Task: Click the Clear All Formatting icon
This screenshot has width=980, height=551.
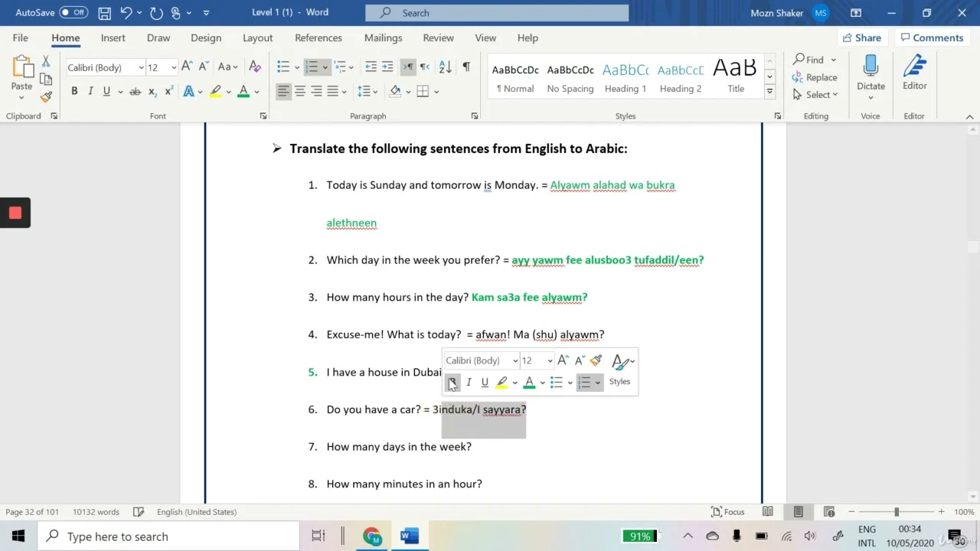Action: (x=255, y=67)
